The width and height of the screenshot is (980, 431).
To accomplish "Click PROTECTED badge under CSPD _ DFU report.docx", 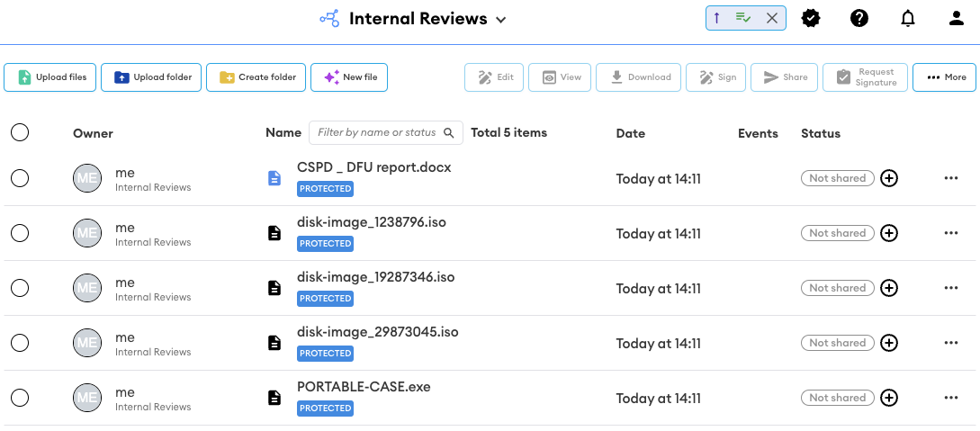I will click(325, 189).
